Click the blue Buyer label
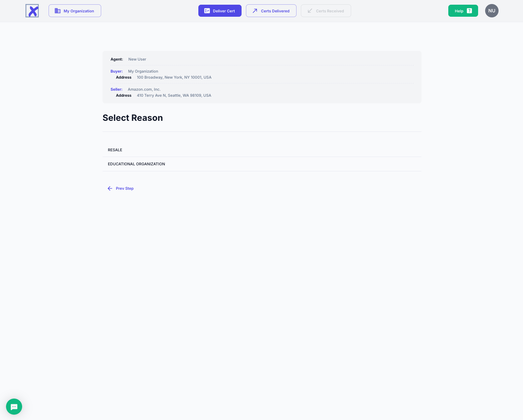 pyautogui.click(x=117, y=71)
